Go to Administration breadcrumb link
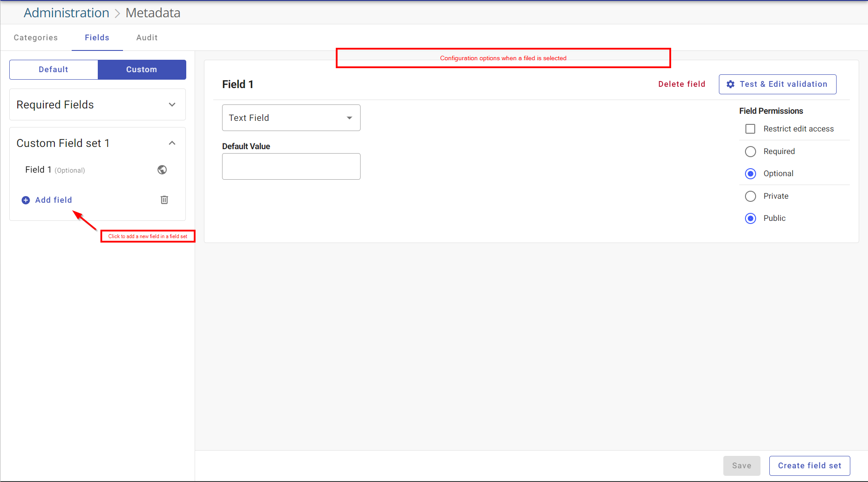868x482 pixels. click(x=66, y=13)
